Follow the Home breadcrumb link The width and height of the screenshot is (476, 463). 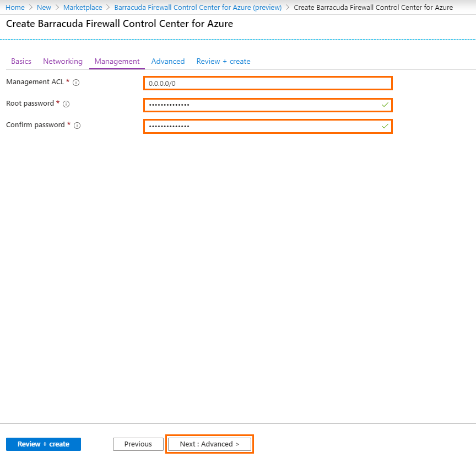[x=15, y=7]
